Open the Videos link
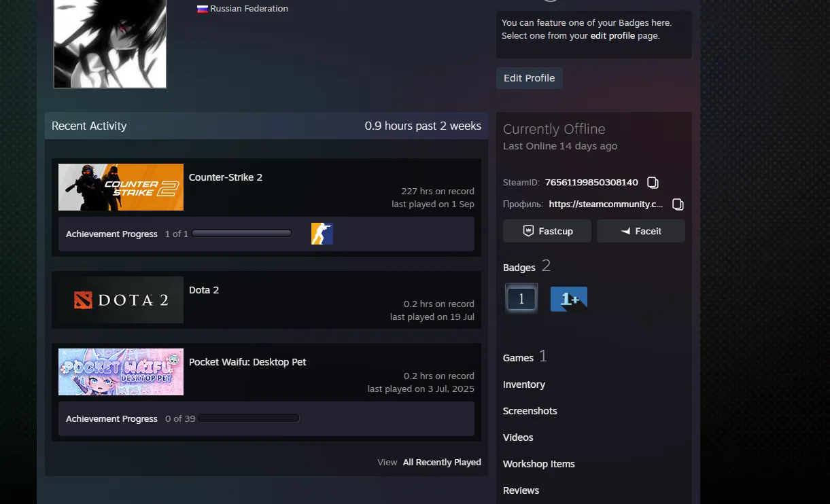 click(518, 437)
